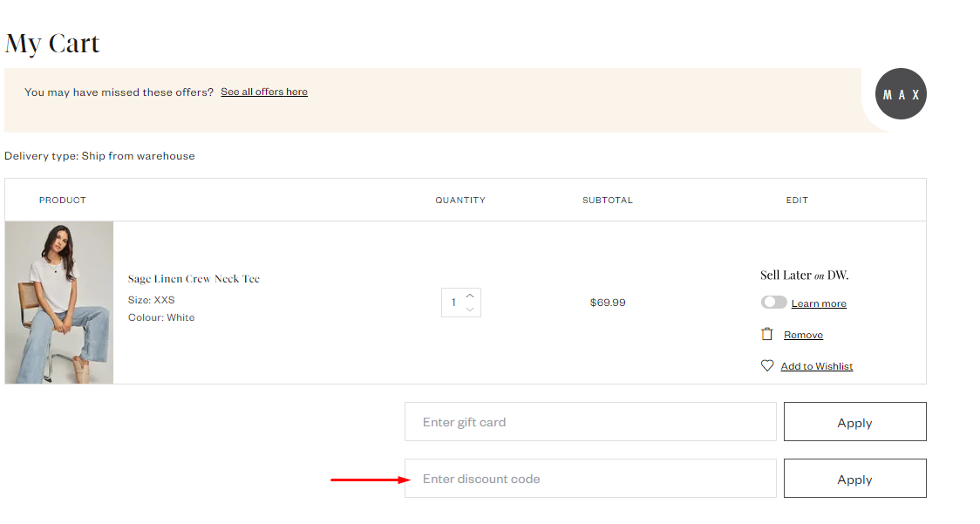Focus the Enter gift card field
Viewport: 980px width, 524px height.
(x=590, y=422)
